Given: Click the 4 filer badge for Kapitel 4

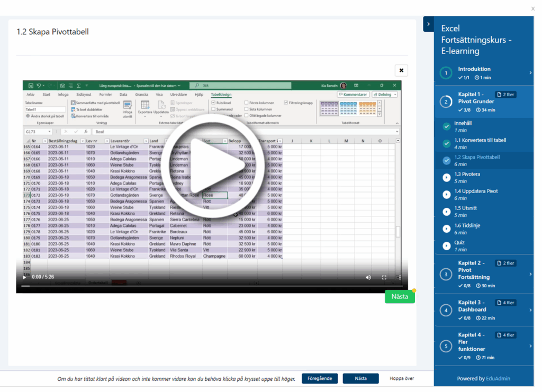Looking at the screenshot, I should (x=505, y=335).
